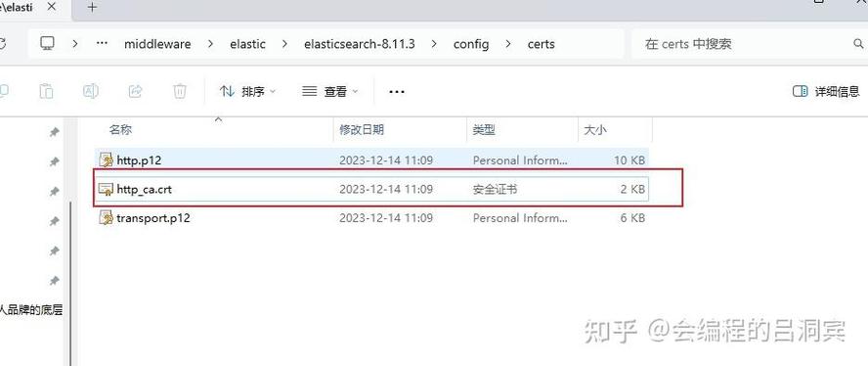868x366 pixels.
Task: Navigate to elastic folder in breadcrumb
Action: 247,44
